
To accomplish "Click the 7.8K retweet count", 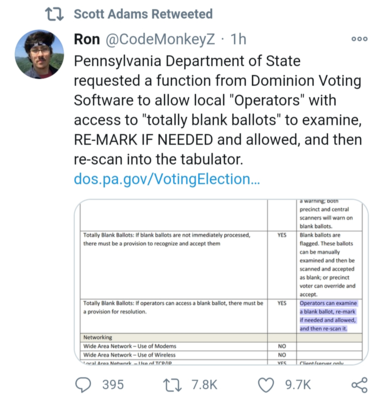I will [x=204, y=385].
